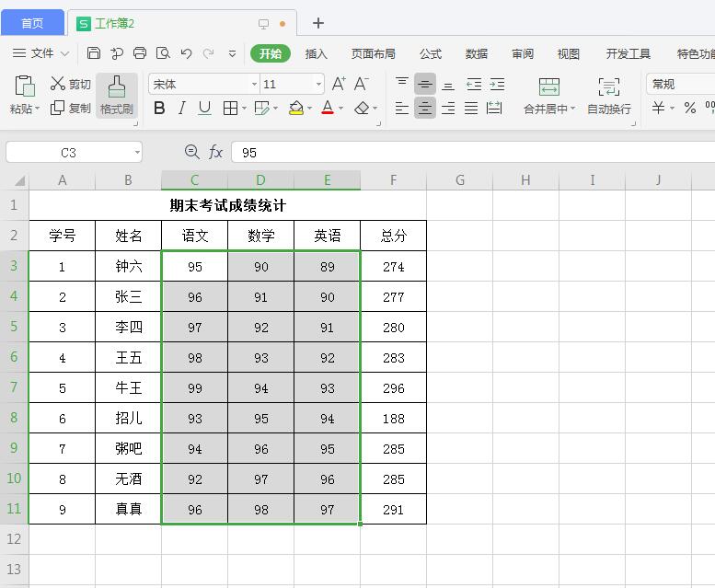This screenshot has height=588, width=715.
Task: Toggle align text left
Action: click(x=402, y=108)
